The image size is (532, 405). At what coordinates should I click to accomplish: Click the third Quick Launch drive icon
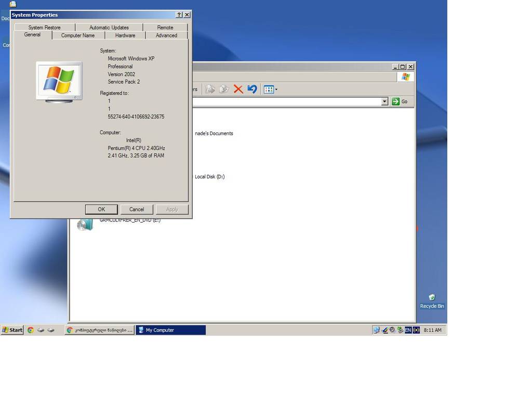point(51,330)
